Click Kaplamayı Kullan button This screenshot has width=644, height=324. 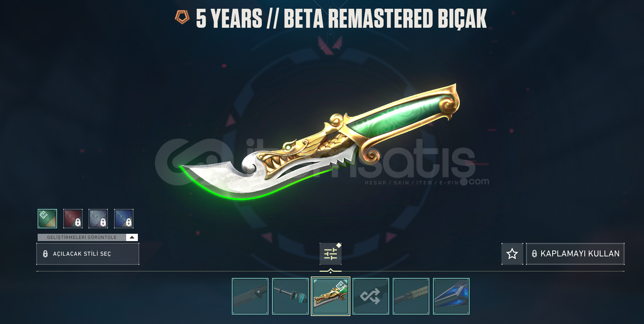pos(575,254)
